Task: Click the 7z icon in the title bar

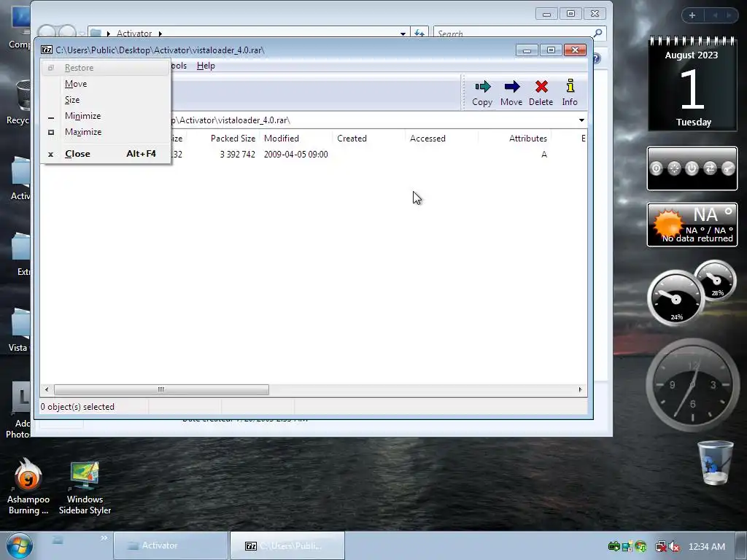Action: 47,50
